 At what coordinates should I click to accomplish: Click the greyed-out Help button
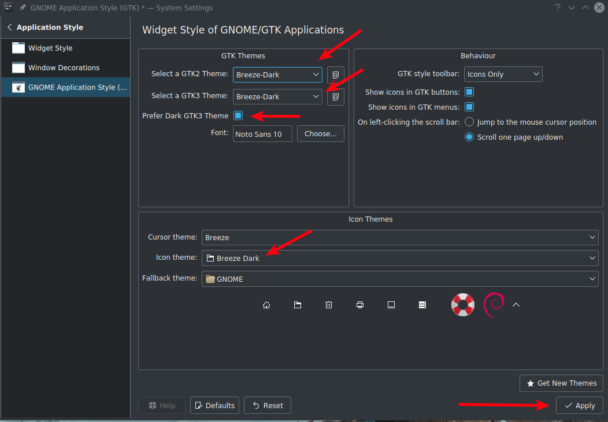(x=162, y=405)
